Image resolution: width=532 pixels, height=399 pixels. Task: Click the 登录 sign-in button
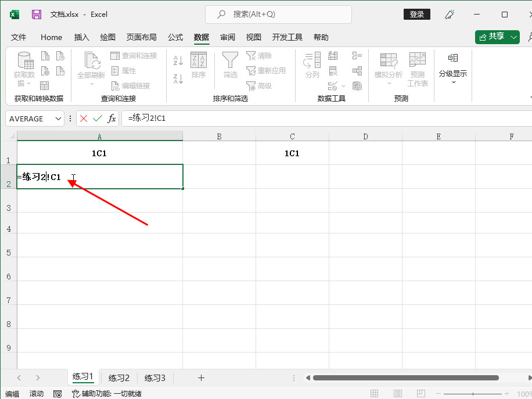point(416,15)
